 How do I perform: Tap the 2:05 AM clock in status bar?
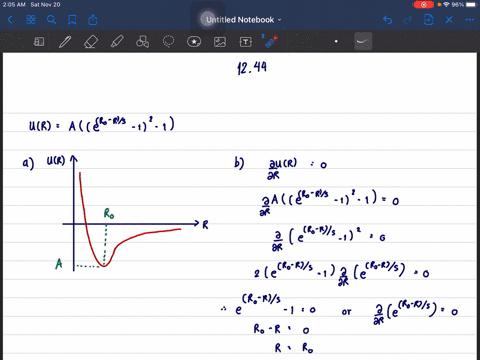pos(14,5)
